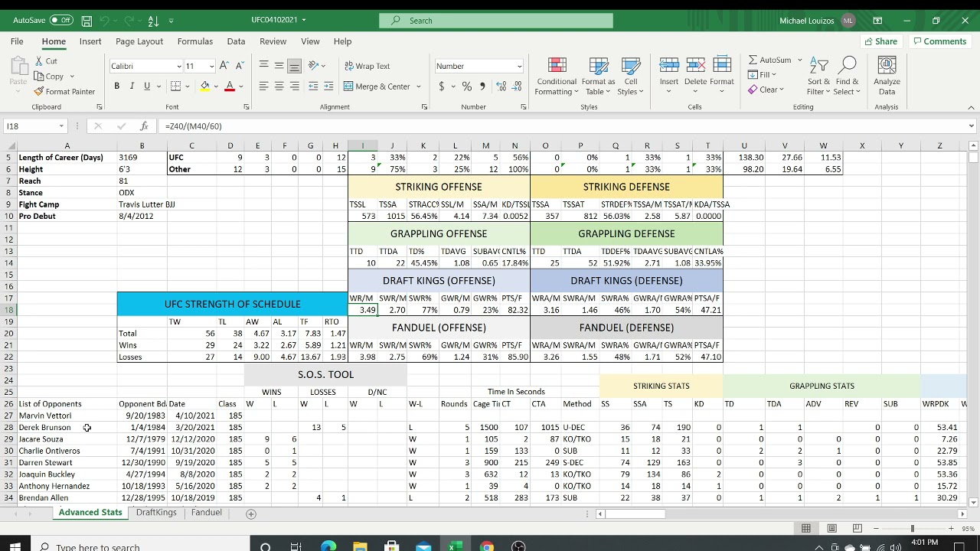The height and width of the screenshot is (551, 980).
Task: Click Merge & Center
Action: click(x=377, y=86)
